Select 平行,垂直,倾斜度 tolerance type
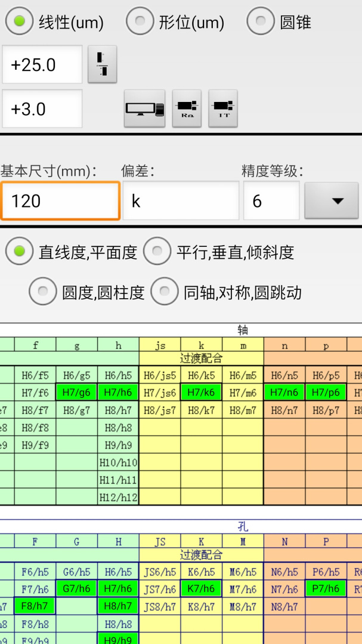 157,252
